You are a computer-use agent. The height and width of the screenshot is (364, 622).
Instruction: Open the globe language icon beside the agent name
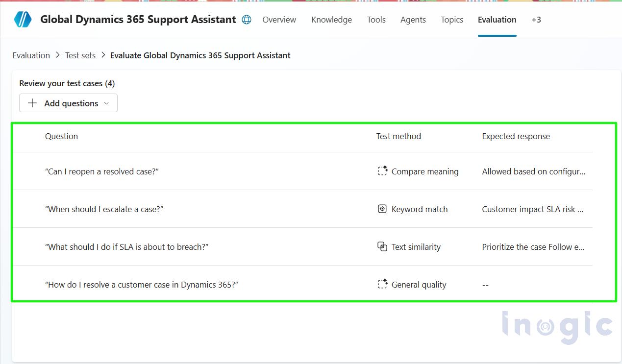(247, 19)
